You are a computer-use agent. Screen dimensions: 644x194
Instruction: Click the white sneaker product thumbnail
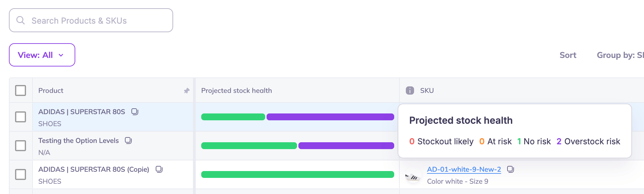[413, 175]
